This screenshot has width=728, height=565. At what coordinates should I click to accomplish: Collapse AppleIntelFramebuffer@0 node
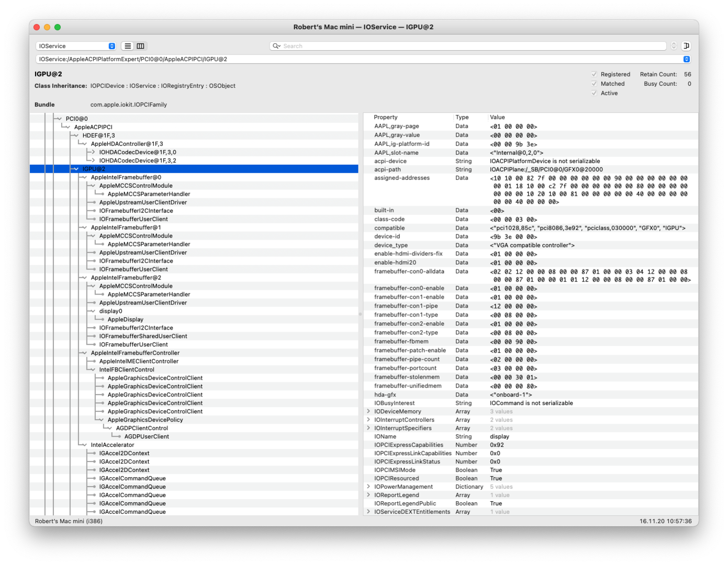[84, 177]
